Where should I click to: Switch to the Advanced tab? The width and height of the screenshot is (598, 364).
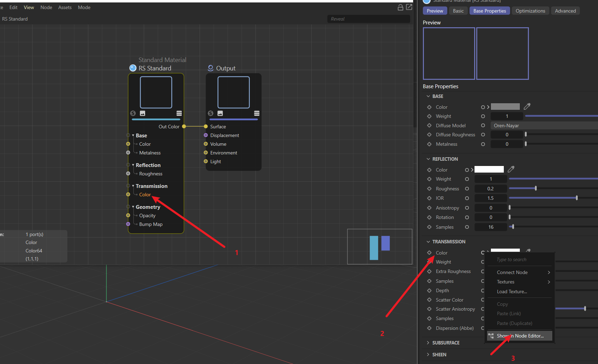[x=565, y=11]
